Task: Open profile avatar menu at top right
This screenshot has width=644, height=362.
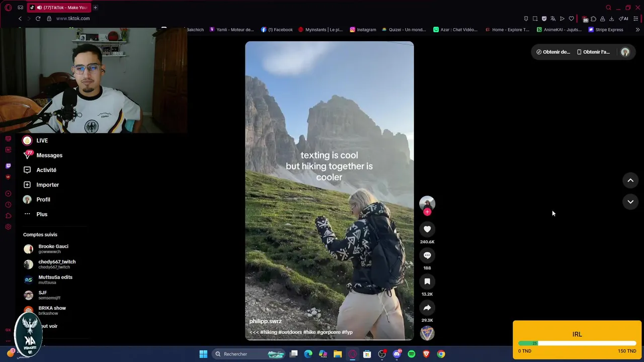Action: click(625, 52)
